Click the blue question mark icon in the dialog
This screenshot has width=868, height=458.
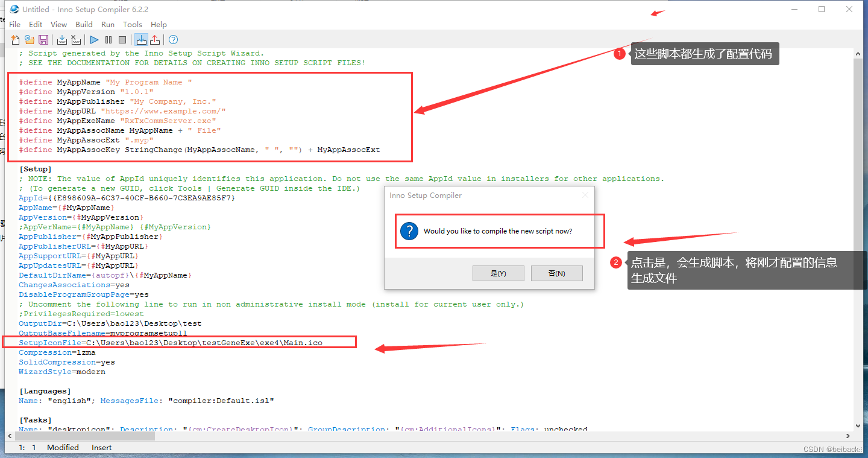tap(409, 231)
